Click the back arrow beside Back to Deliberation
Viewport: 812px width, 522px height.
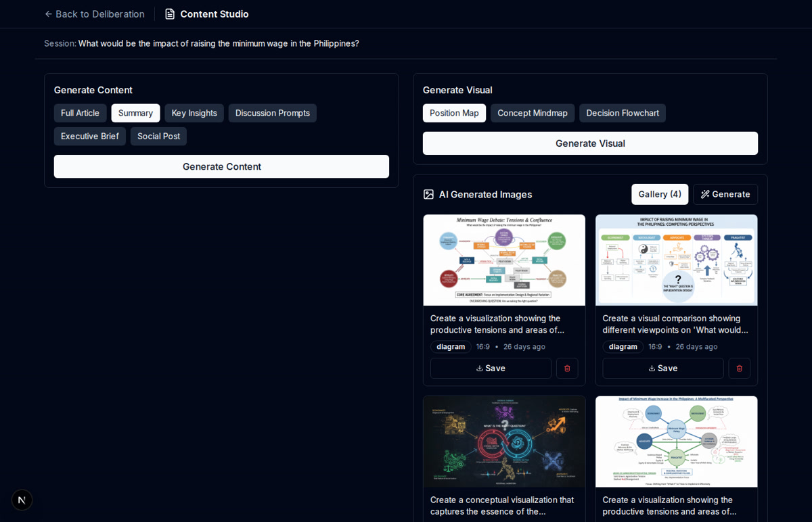tap(48, 14)
